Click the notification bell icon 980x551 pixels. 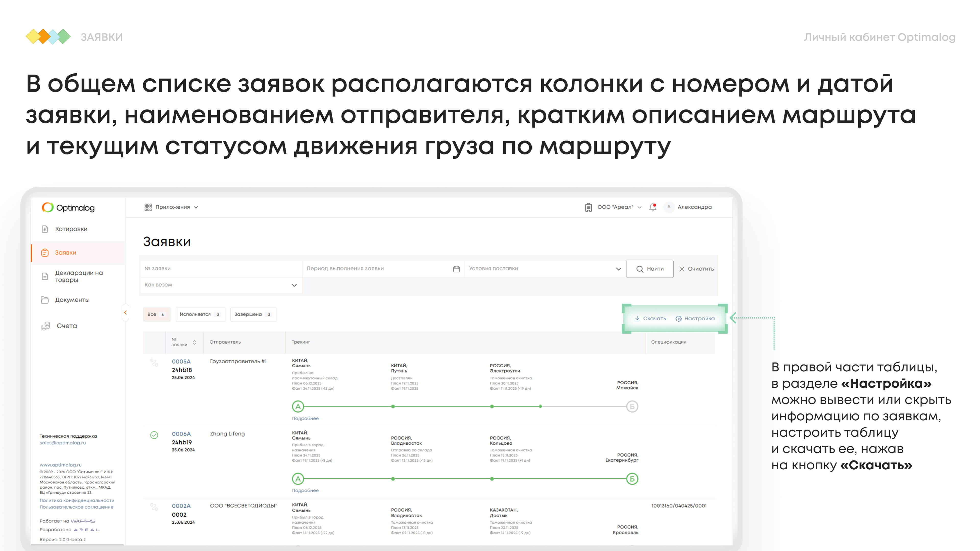pyautogui.click(x=653, y=207)
